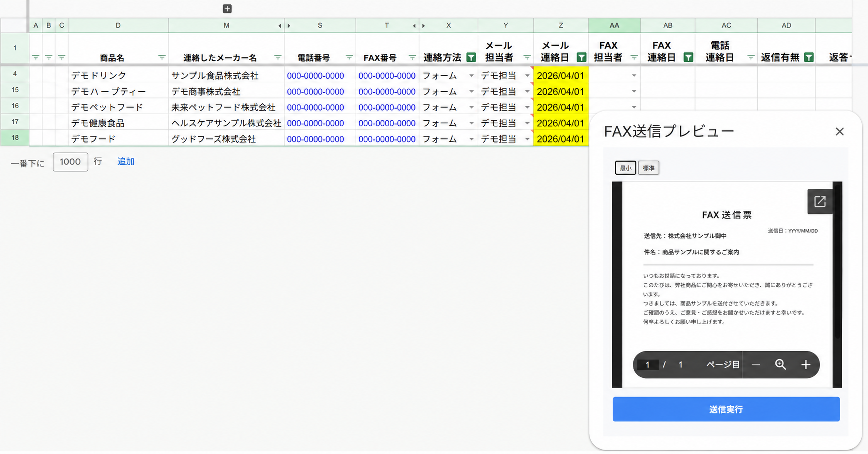This screenshot has width=868, height=454.
Task: Open filter icon in column A header
Action: 36,57
